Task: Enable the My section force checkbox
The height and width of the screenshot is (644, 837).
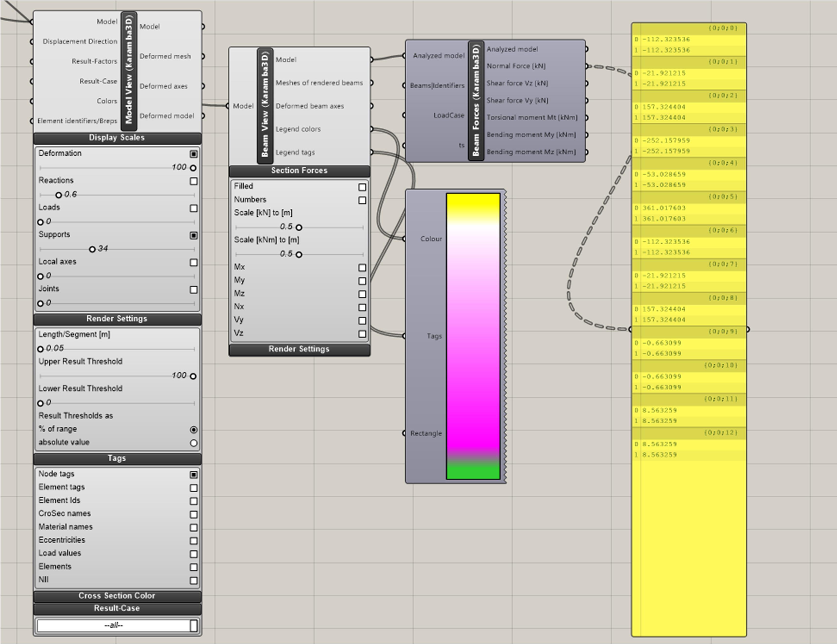Action: (x=362, y=281)
